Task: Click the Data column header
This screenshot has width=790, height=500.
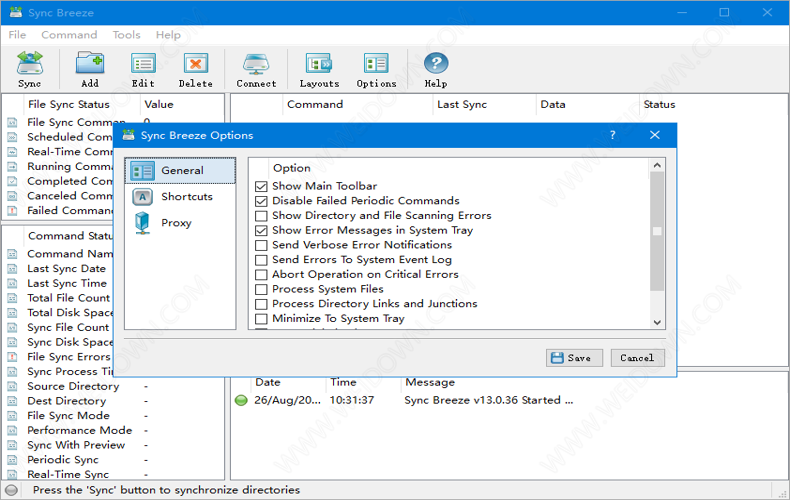Action: click(553, 104)
